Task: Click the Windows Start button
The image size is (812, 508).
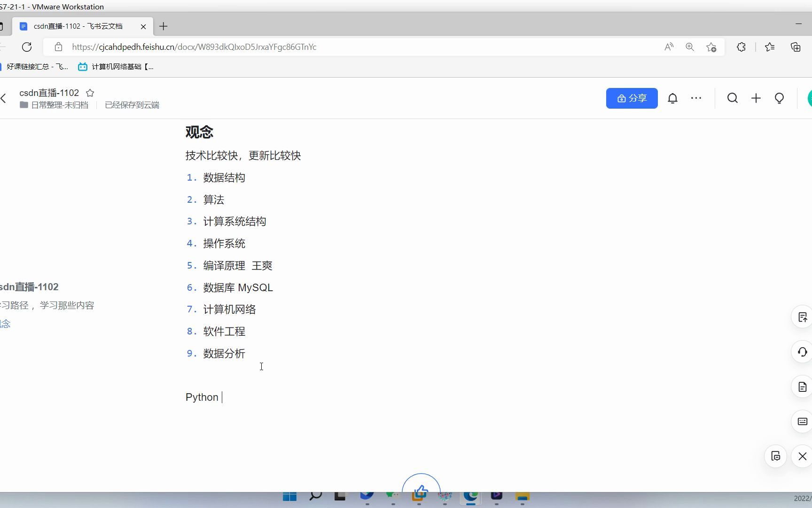Action: pos(289,497)
